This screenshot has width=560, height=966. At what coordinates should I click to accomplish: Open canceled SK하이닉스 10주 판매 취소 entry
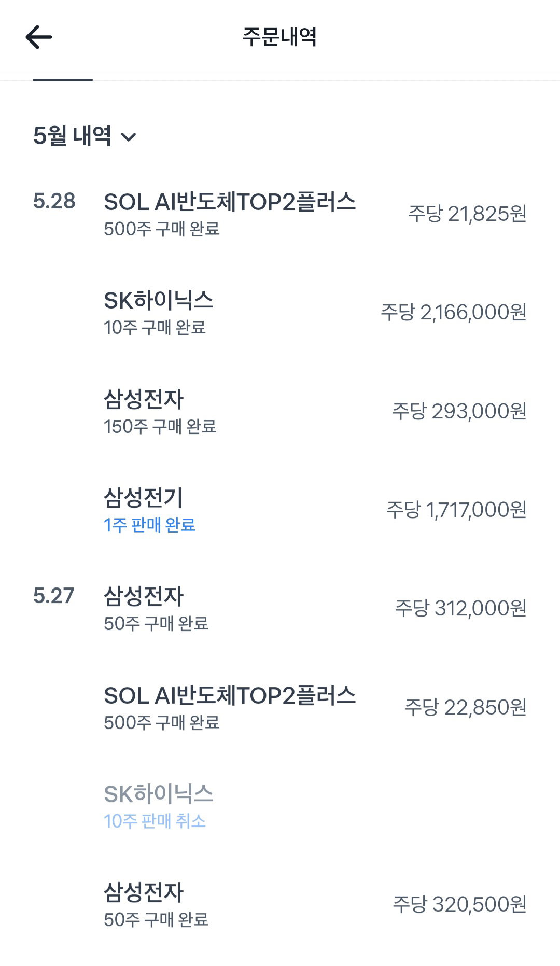point(280,806)
